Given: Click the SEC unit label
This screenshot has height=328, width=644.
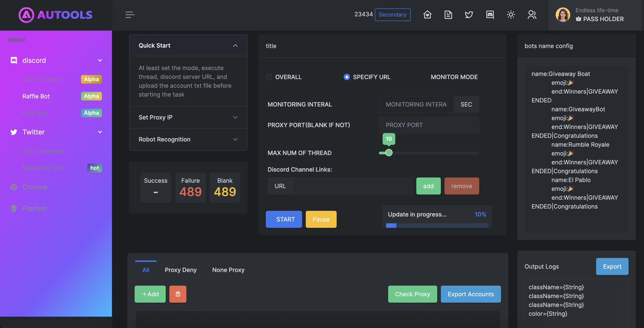Looking at the screenshot, I should (466, 105).
